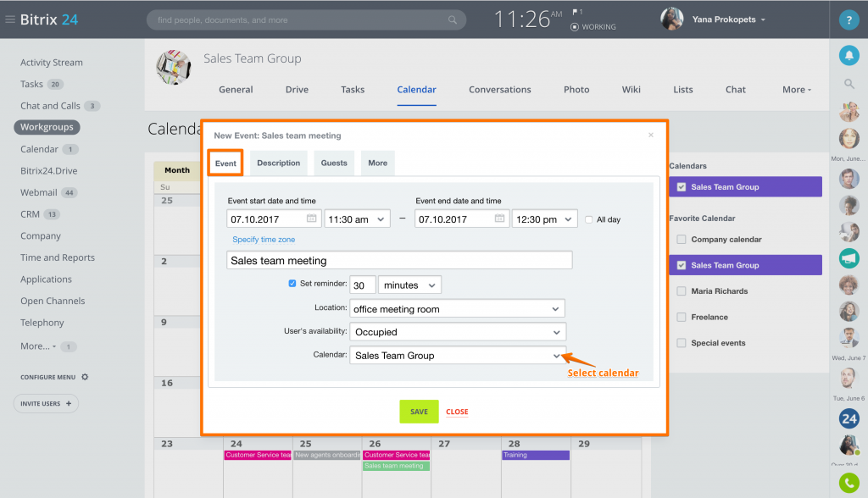Toggle the All day checkbox

[x=588, y=219]
